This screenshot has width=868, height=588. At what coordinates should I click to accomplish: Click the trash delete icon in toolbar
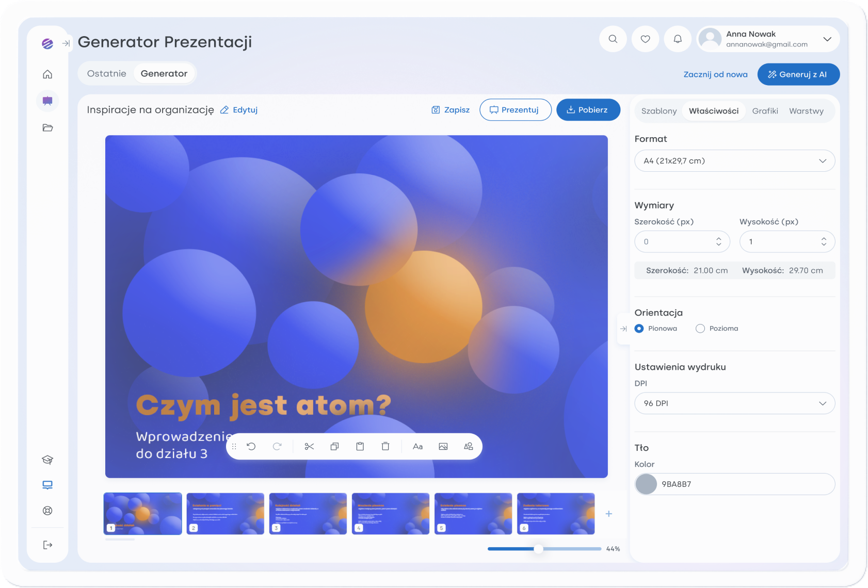click(385, 447)
